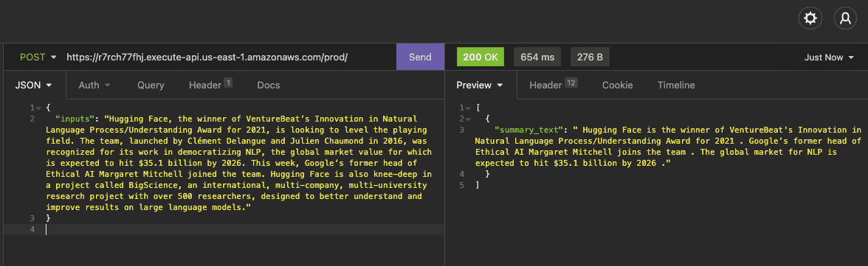Switch to the Query tab
The image size is (868, 266).
pyautogui.click(x=151, y=85)
